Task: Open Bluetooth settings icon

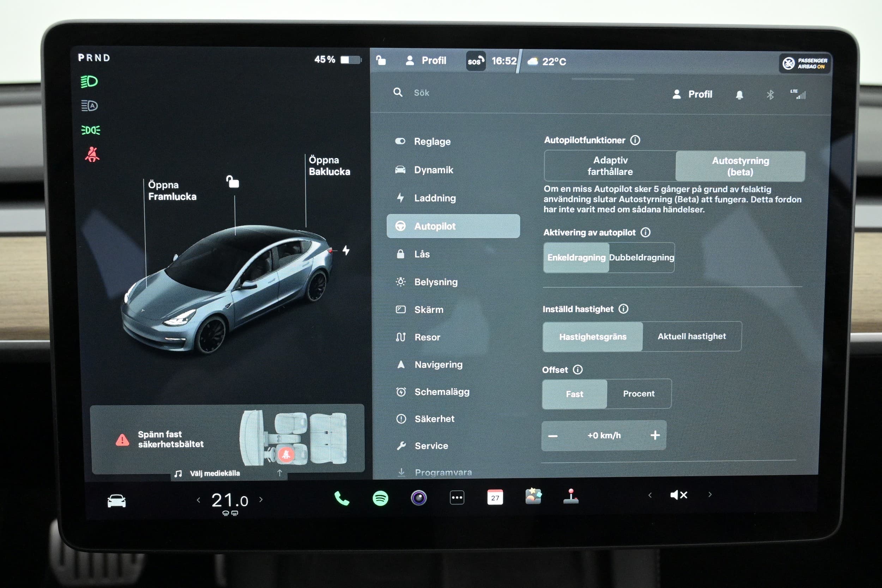Action: pyautogui.click(x=770, y=95)
